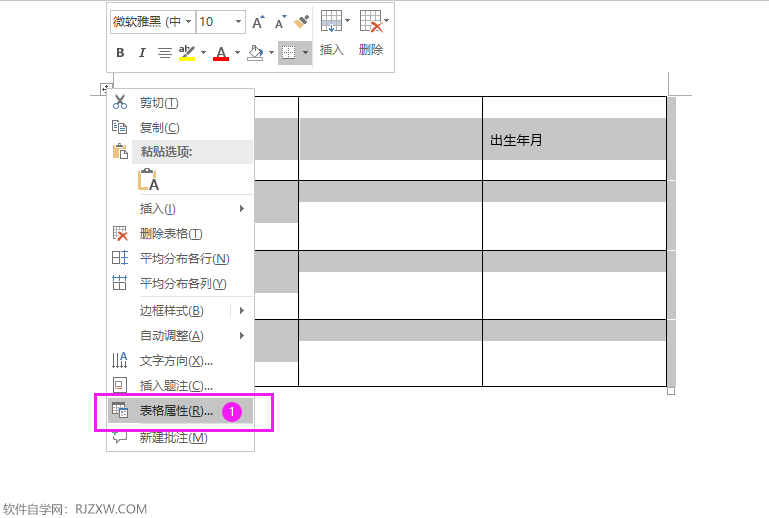
Task: Click the copy pages icon
Action: pyautogui.click(x=120, y=127)
